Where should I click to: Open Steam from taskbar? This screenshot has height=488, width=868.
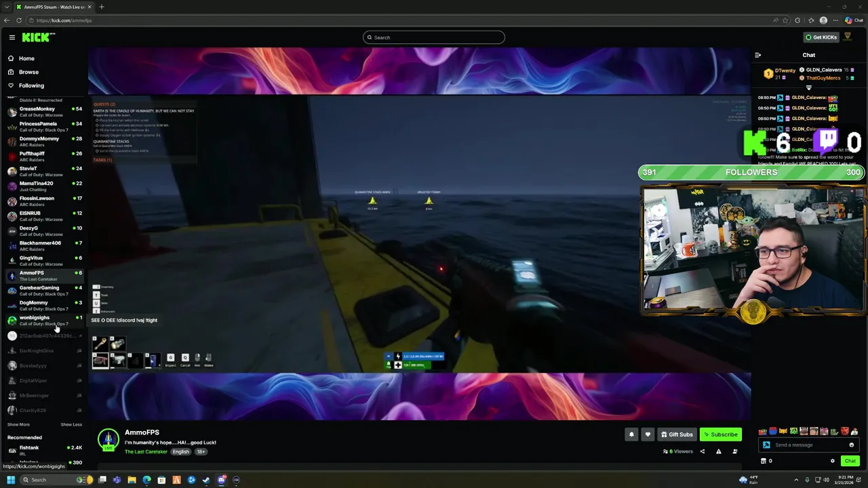(206, 480)
